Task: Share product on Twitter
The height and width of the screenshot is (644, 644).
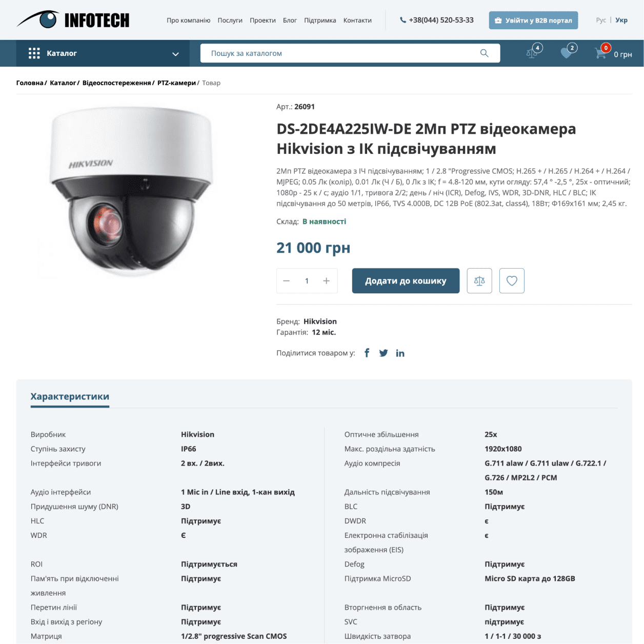Action: [384, 353]
